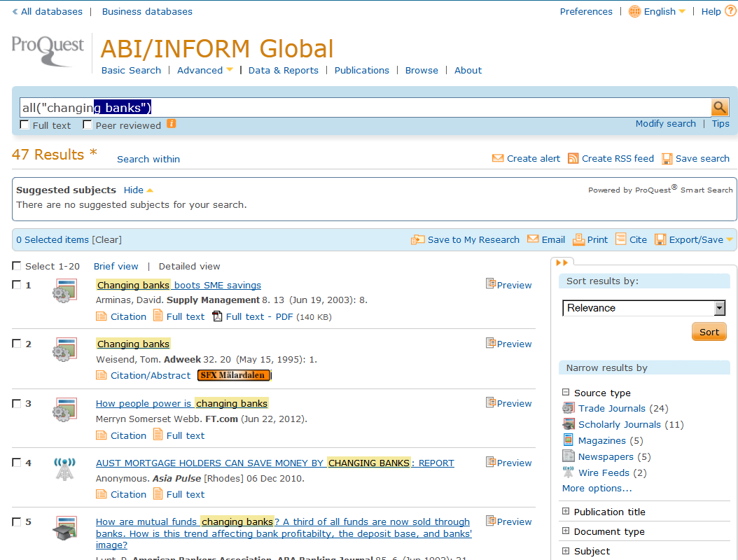Switch to Brief view
The image size is (738, 560).
tap(116, 267)
